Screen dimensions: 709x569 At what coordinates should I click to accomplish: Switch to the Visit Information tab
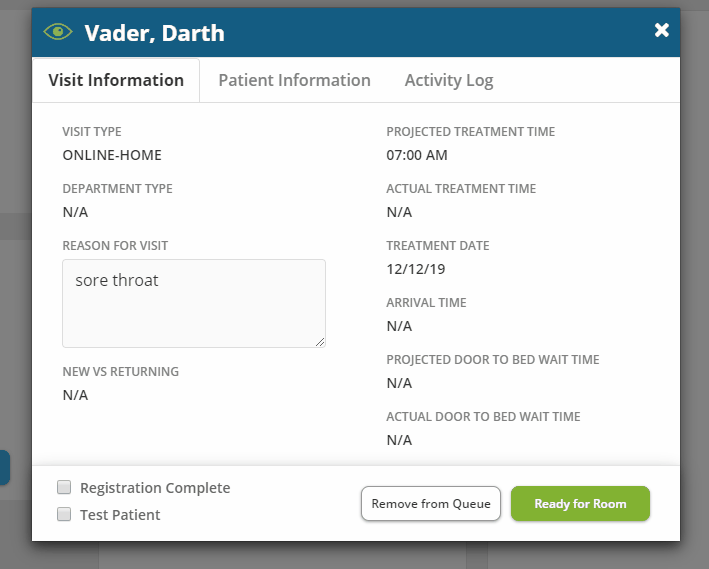tap(116, 81)
